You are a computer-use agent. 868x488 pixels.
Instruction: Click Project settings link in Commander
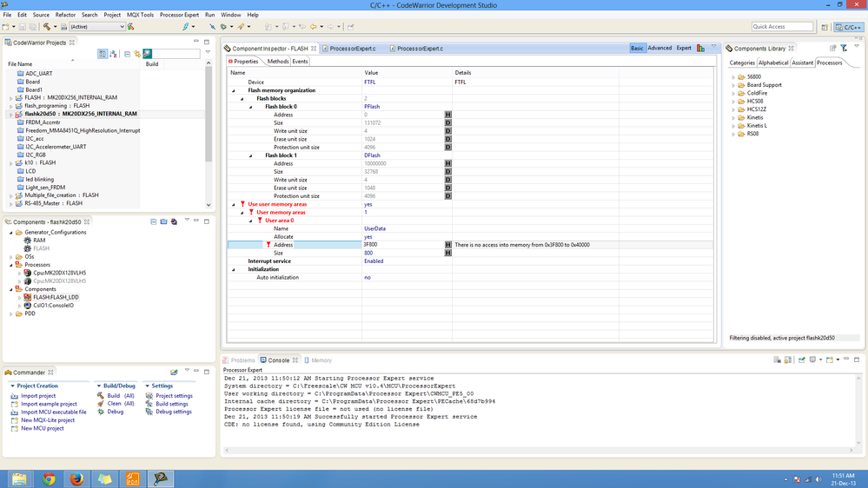174,396
